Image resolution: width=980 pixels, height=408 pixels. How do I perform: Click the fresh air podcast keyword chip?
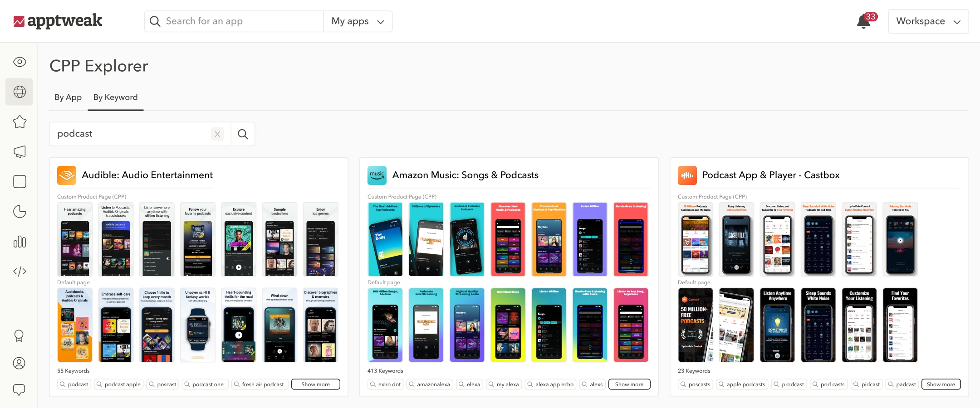coord(260,384)
